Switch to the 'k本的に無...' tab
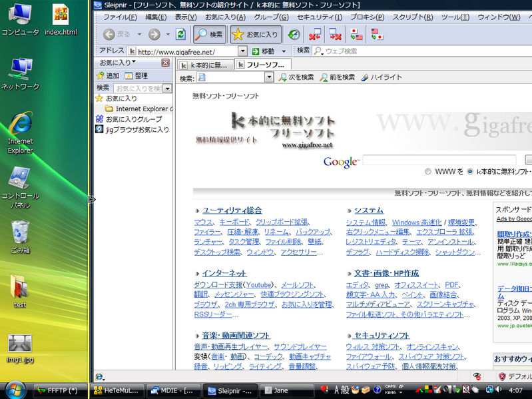This screenshot has height=399, width=532. click(206, 65)
